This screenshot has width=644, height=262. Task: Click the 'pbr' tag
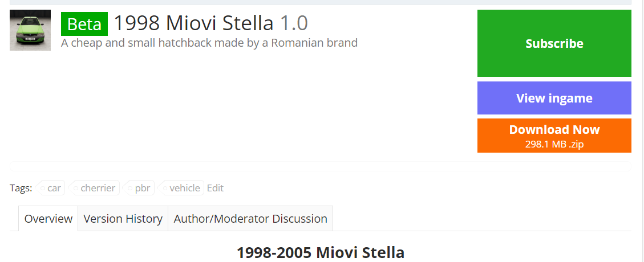pos(142,188)
